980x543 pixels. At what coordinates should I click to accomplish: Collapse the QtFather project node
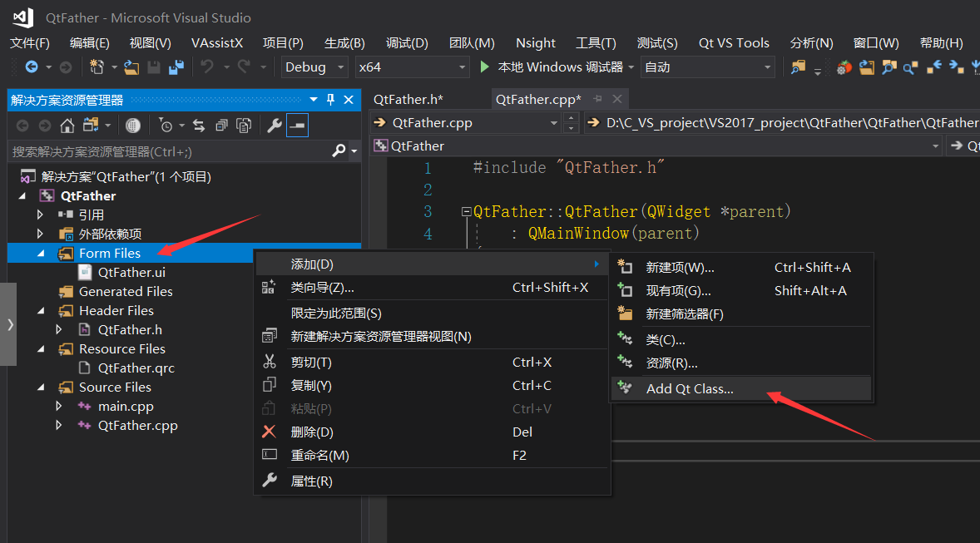pos(23,195)
